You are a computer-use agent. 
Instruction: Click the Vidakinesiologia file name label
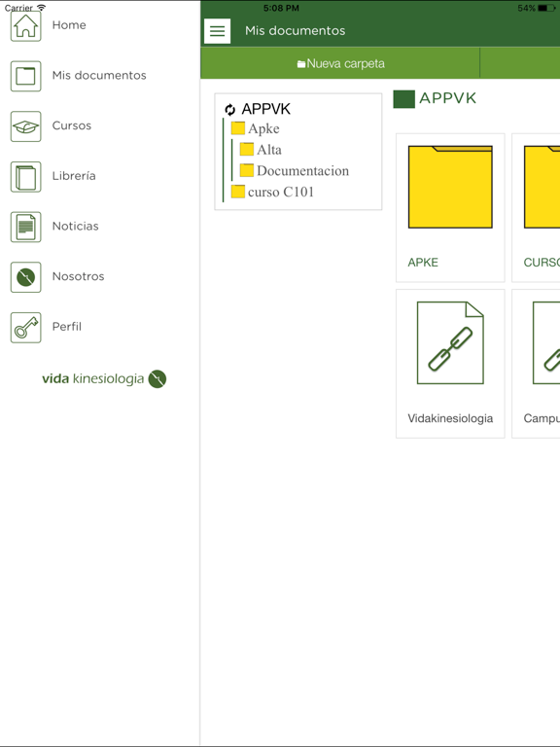click(x=450, y=418)
